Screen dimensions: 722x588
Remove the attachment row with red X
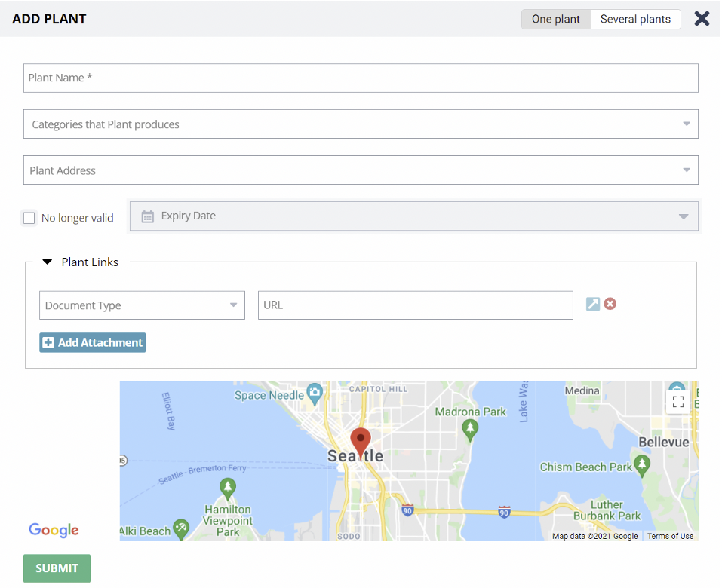[610, 304]
